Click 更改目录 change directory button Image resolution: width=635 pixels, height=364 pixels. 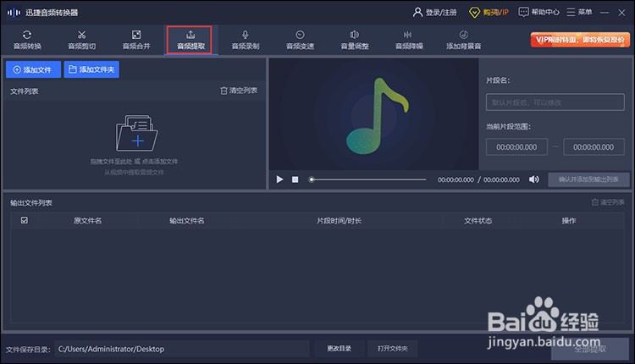click(x=339, y=349)
